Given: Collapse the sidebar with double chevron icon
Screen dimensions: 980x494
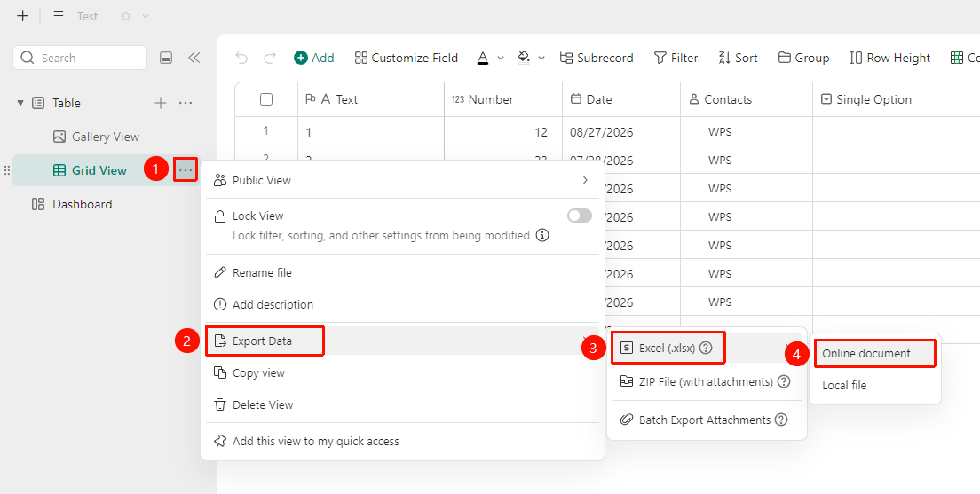Looking at the screenshot, I should [x=194, y=58].
